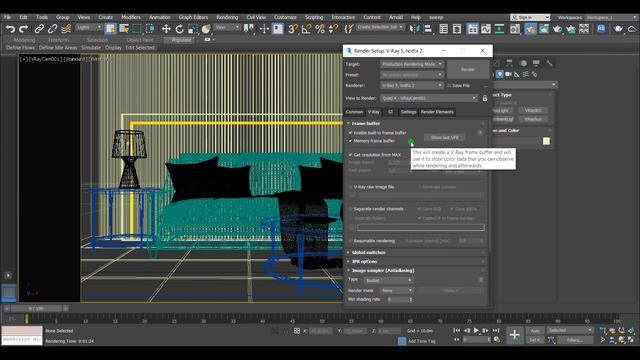Toggle Add Time Tag box
This screenshot has width=640, height=360.
coord(402,341)
